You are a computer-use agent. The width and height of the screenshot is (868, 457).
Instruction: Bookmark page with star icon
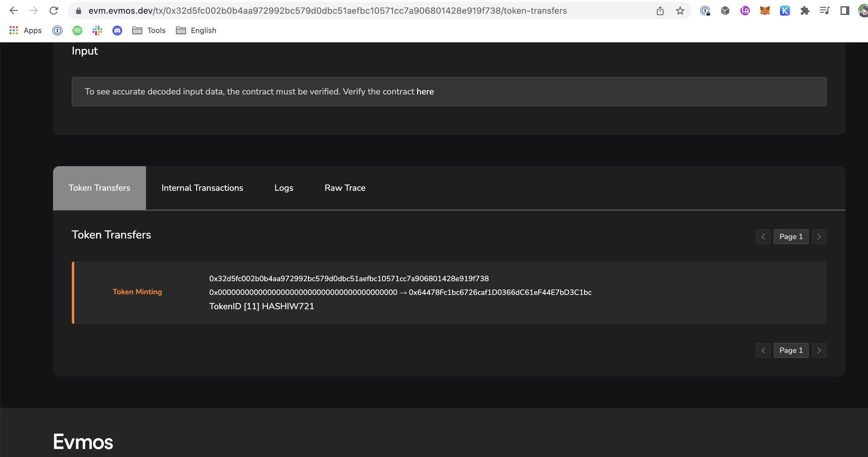680,11
